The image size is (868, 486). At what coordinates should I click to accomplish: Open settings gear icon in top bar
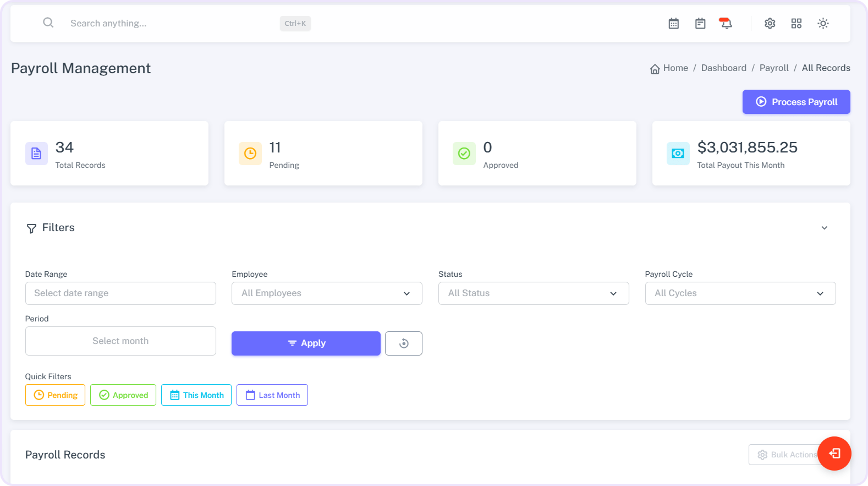[x=770, y=23]
